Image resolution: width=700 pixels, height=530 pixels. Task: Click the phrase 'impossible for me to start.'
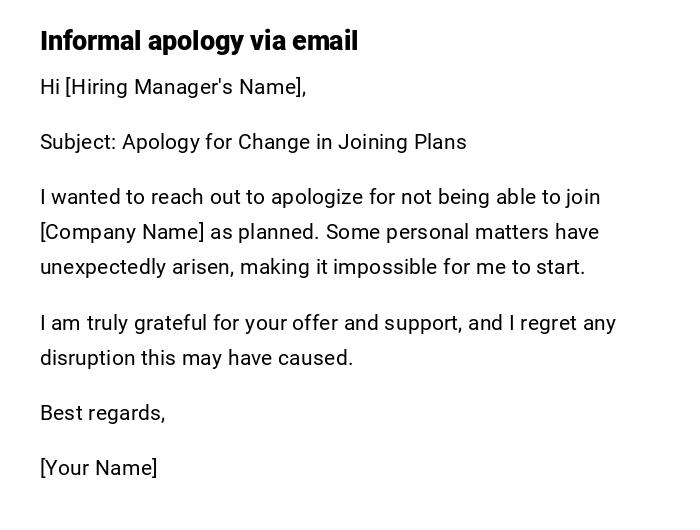[x=459, y=267]
